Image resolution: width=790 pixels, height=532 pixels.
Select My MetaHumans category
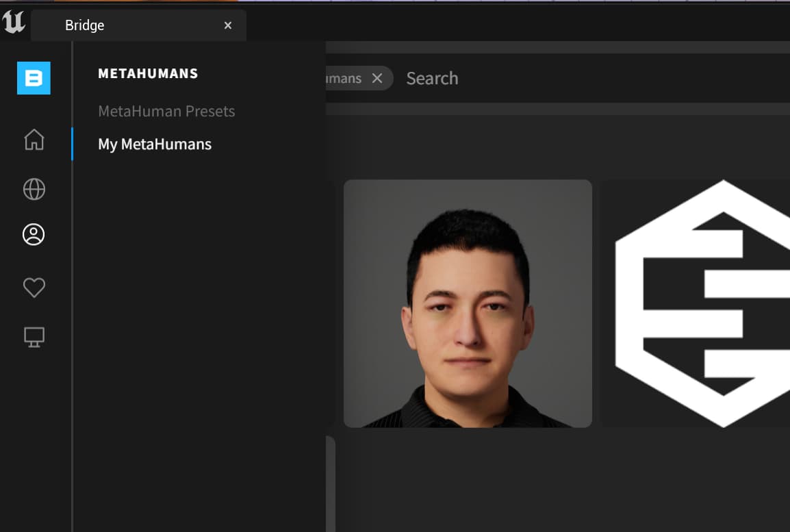155,144
